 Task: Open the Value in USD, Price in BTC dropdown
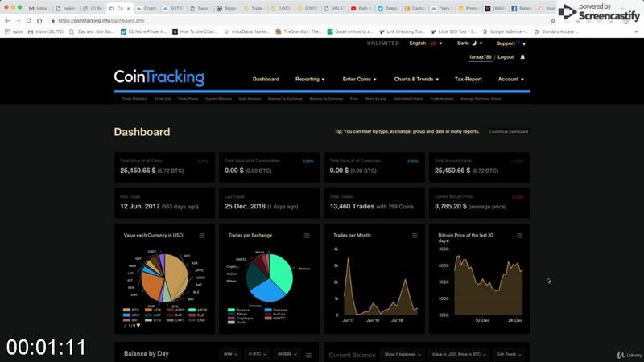458,355
